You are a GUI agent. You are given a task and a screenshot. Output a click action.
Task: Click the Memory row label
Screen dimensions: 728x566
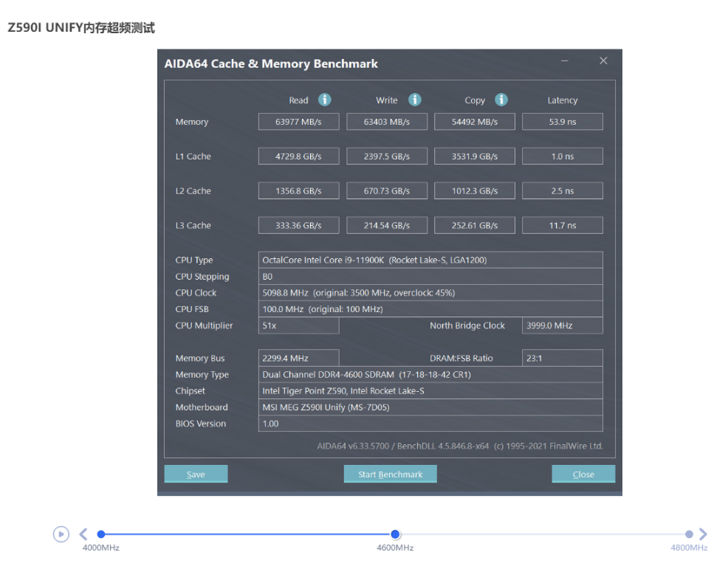[x=192, y=122]
